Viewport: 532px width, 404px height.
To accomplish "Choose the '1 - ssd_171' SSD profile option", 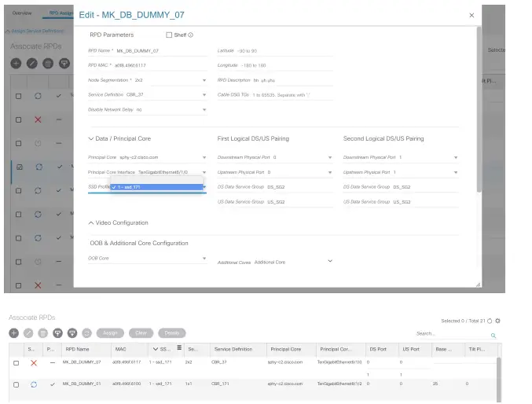I will [157, 187].
